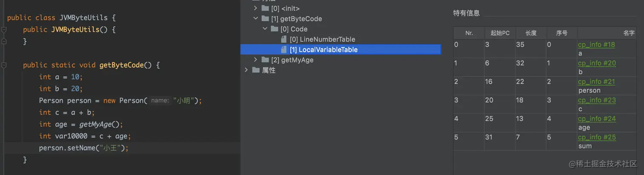Image resolution: width=644 pixels, height=175 pixels.
Task: Click the 长度 column header
Action: point(531,33)
